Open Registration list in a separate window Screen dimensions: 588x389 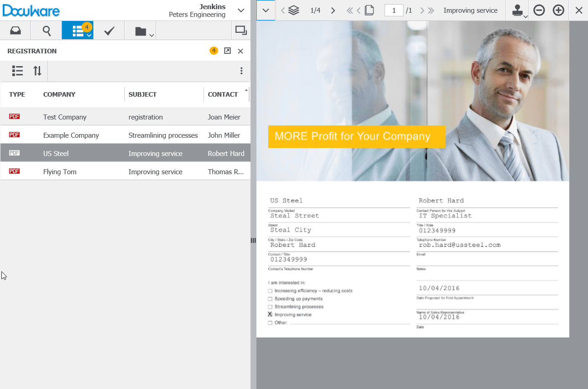pyautogui.click(x=227, y=51)
